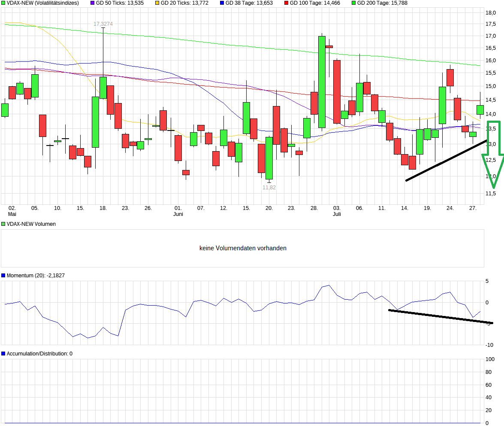The height and width of the screenshot is (428, 504).
Task: Select the GD 200 Tage: 15,788 label
Action: [382, 3]
